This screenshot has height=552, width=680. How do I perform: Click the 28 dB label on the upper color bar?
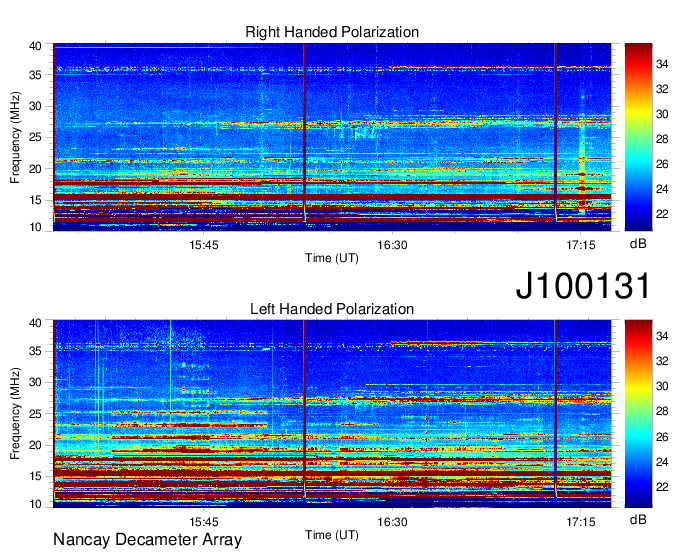click(x=662, y=139)
